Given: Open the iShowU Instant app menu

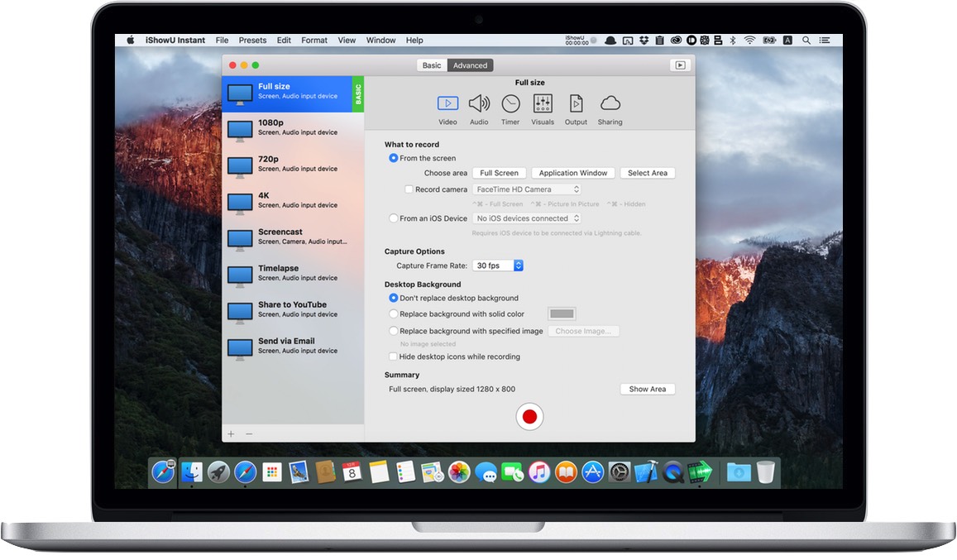Looking at the screenshot, I should tap(175, 41).
